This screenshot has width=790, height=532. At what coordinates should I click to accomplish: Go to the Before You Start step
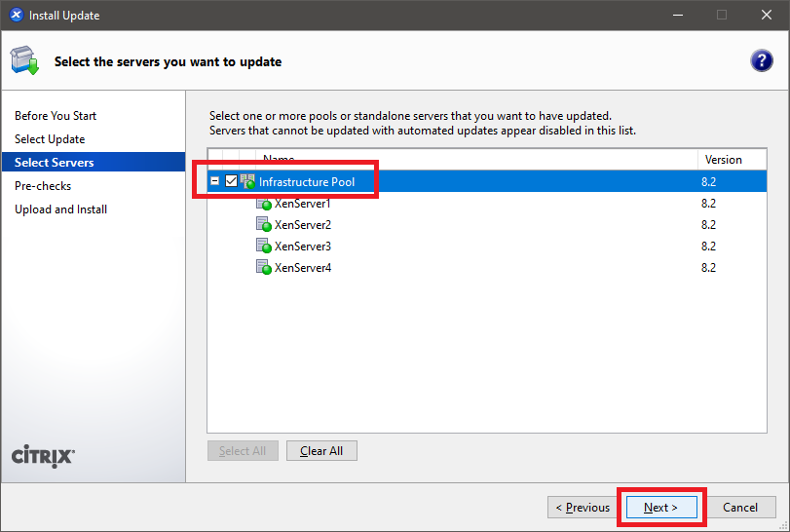point(56,116)
